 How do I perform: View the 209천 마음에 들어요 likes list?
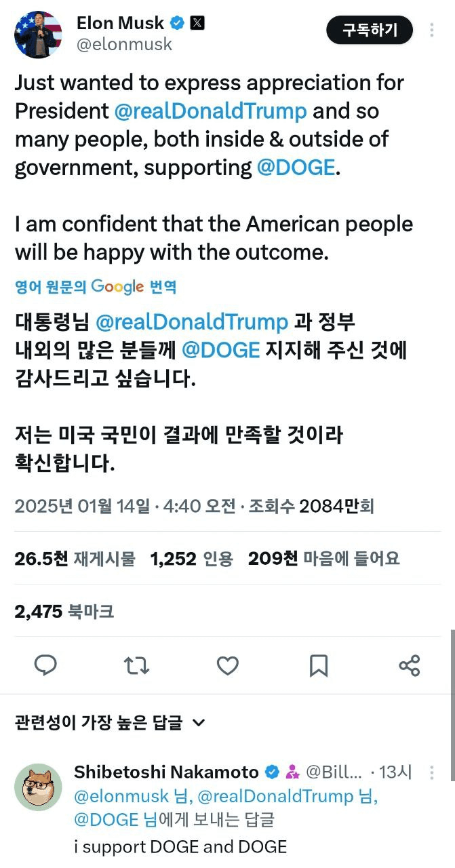click(x=323, y=559)
